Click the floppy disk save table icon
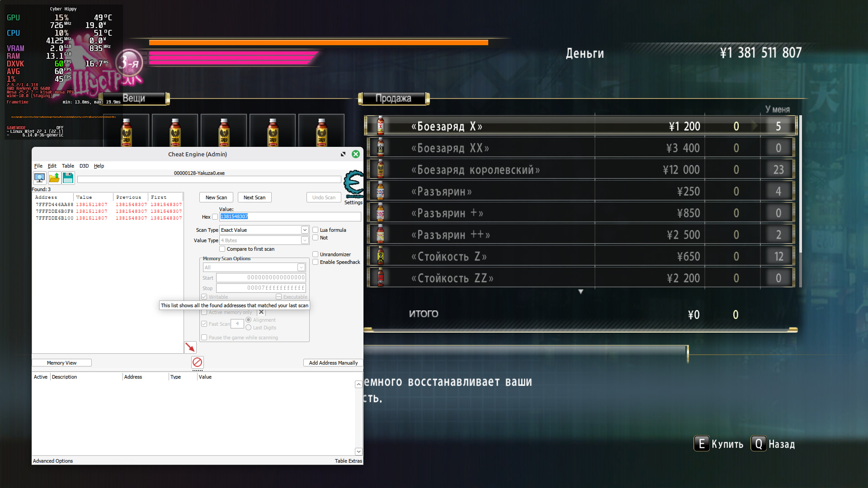Viewport: 868px width, 488px height. [x=68, y=178]
